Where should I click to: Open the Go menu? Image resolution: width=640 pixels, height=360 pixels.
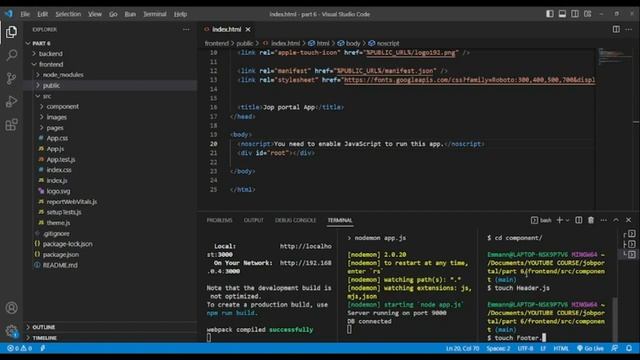tap(113, 14)
